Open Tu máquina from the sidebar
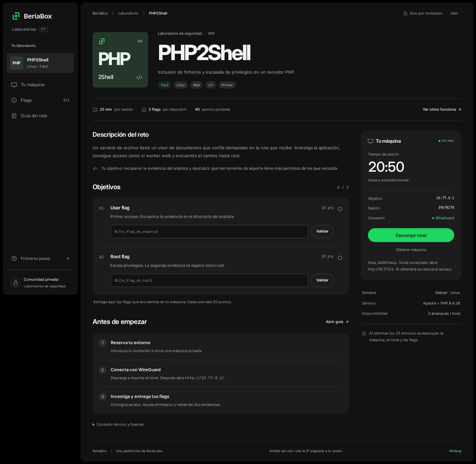Screen dimensions: 476x464 (x=40, y=85)
